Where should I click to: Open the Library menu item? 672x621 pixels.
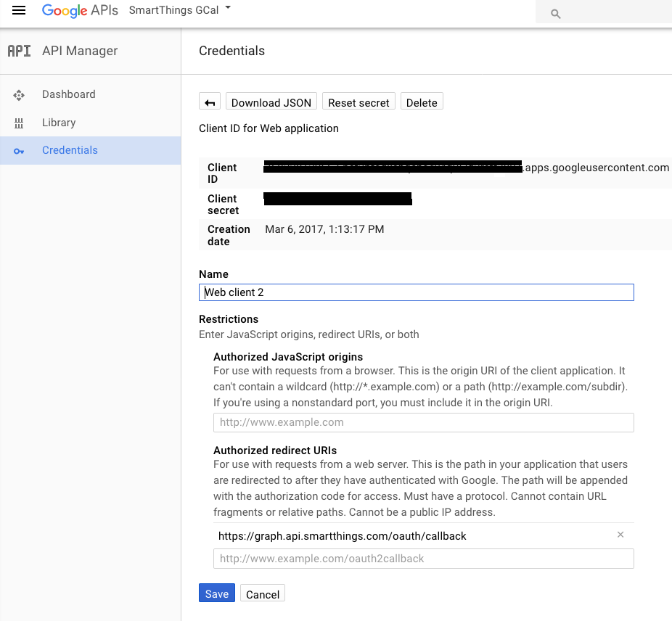[59, 123]
